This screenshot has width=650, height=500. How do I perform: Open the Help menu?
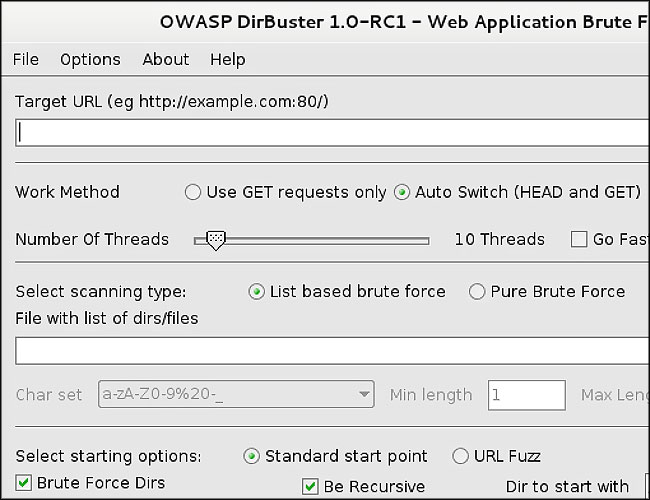point(228,60)
